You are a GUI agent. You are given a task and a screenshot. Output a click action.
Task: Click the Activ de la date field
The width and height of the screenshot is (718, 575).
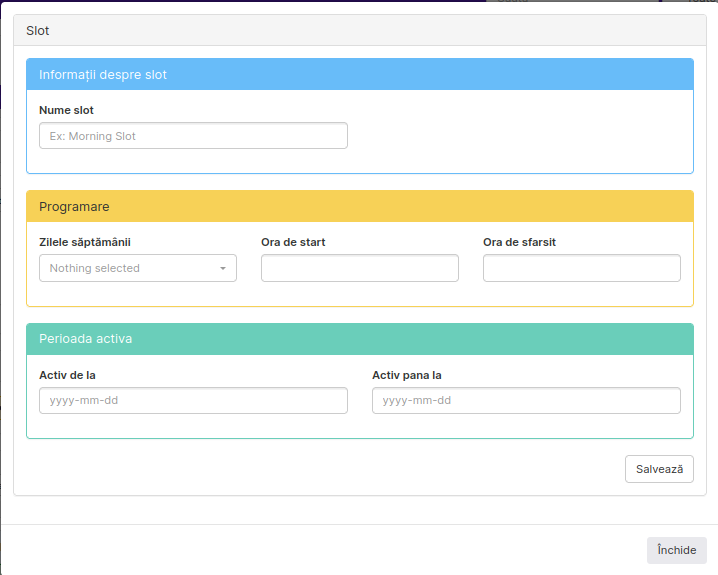pos(193,401)
